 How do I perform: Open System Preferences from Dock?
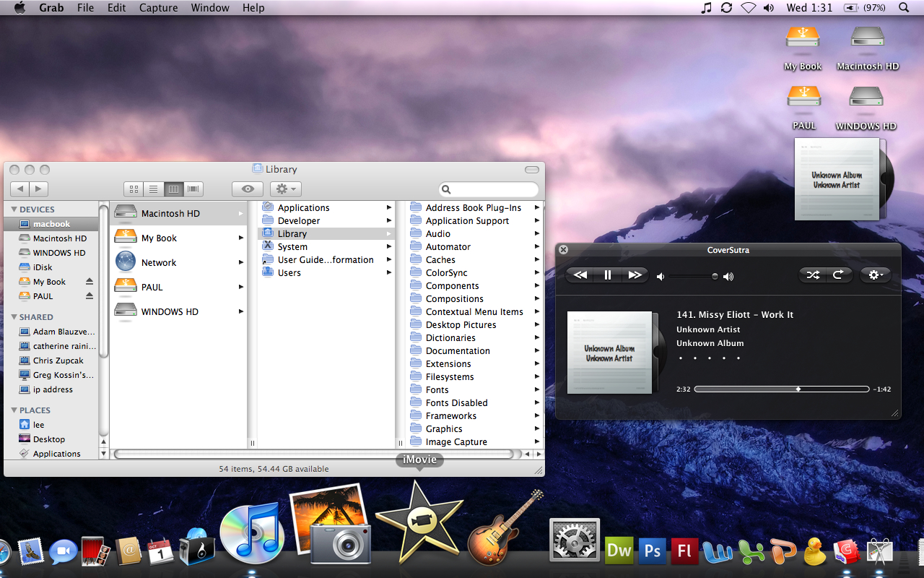[575, 540]
